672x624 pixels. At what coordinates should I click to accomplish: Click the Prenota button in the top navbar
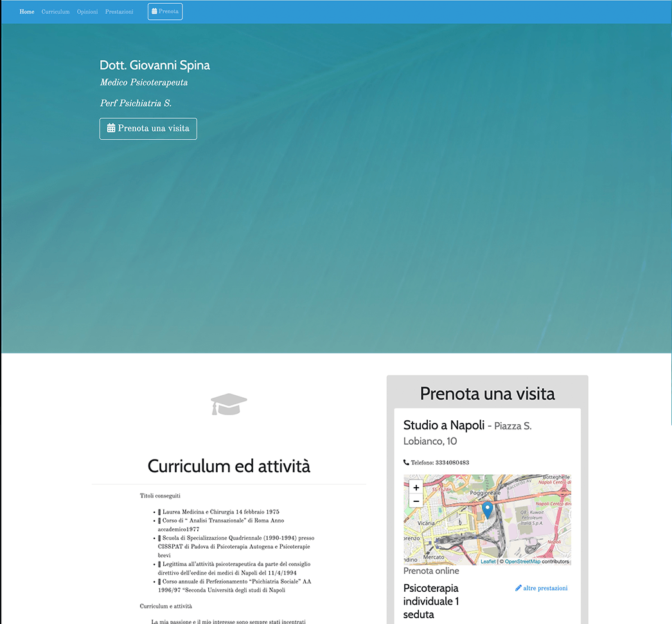point(165,11)
